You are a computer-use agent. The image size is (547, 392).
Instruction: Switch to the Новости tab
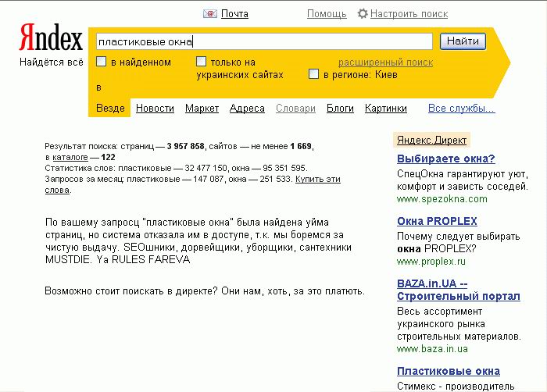click(x=155, y=109)
